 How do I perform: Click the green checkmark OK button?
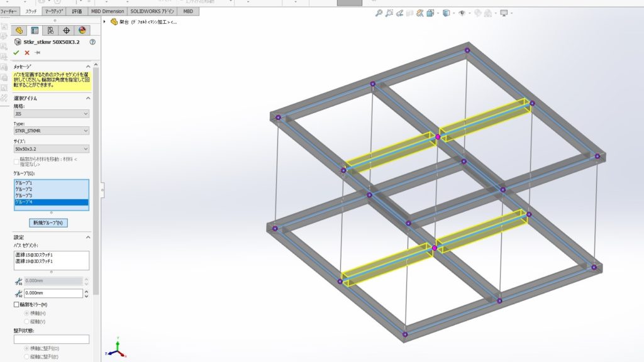(x=16, y=53)
